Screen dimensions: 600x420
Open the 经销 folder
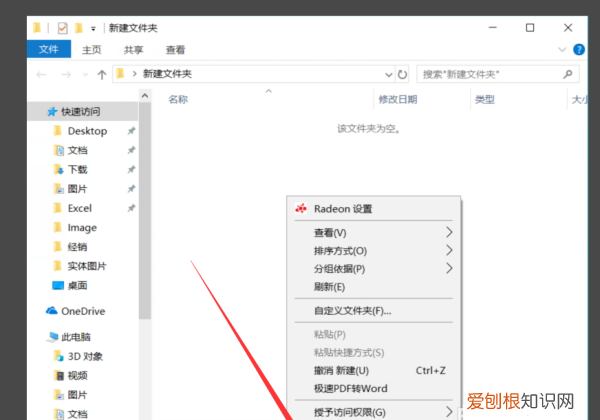tap(77, 247)
